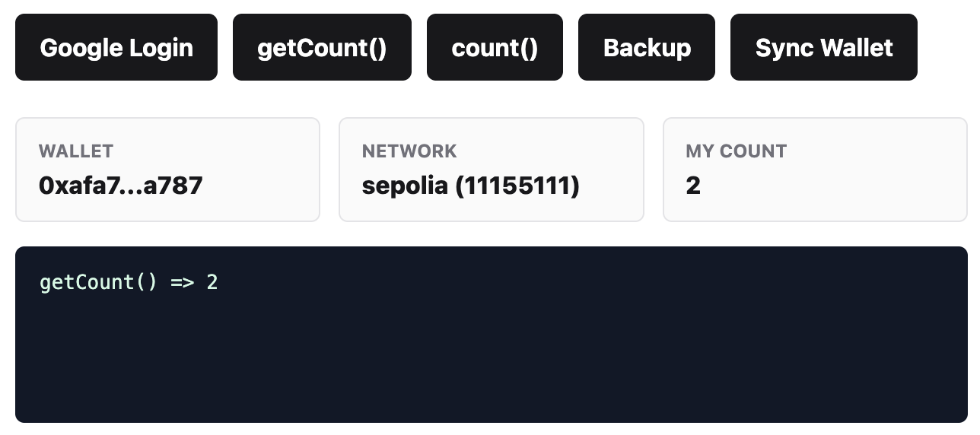The height and width of the screenshot is (435, 980).
Task: Click the a787 ending of wallet address
Action: (x=173, y=185)
